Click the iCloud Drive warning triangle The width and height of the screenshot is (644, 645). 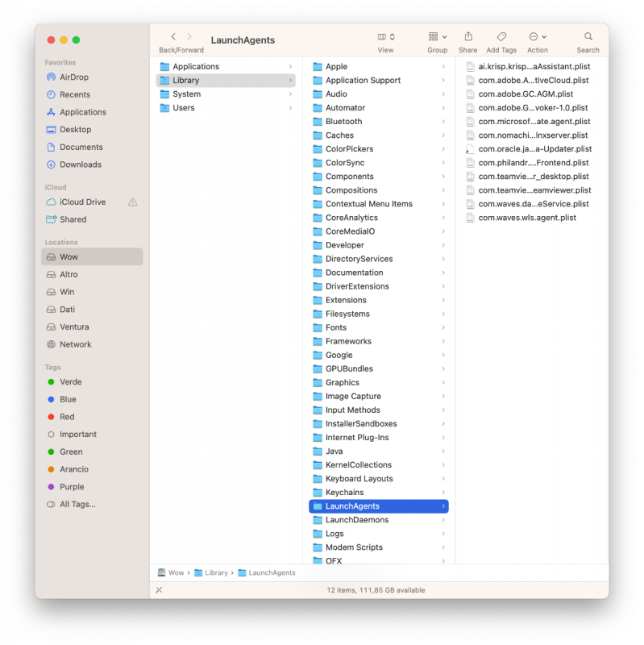pos(132,202)
